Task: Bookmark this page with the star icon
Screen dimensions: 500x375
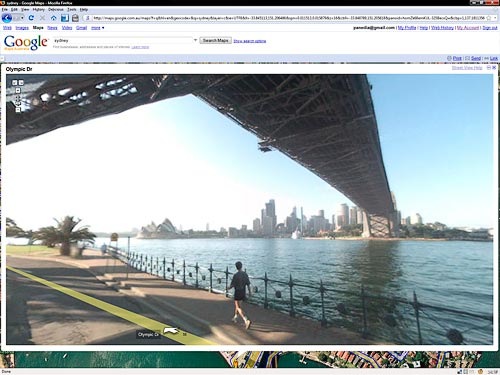Action: [489, 18]
